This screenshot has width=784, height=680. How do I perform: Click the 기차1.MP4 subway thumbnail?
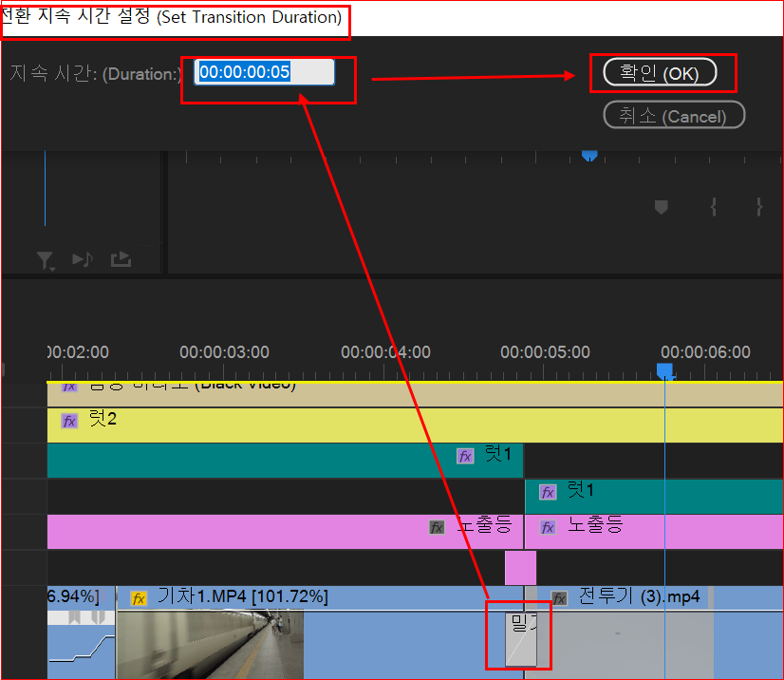coord(210,645)
